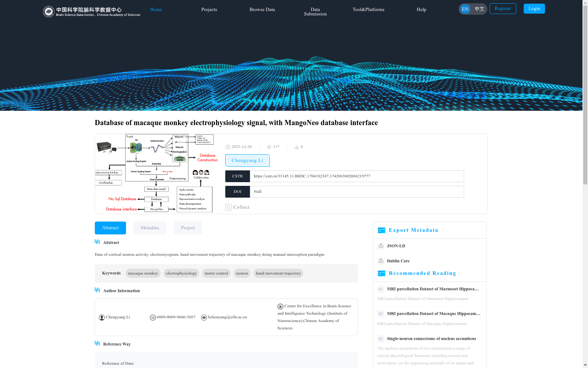Click the Collect star icon

229,207
